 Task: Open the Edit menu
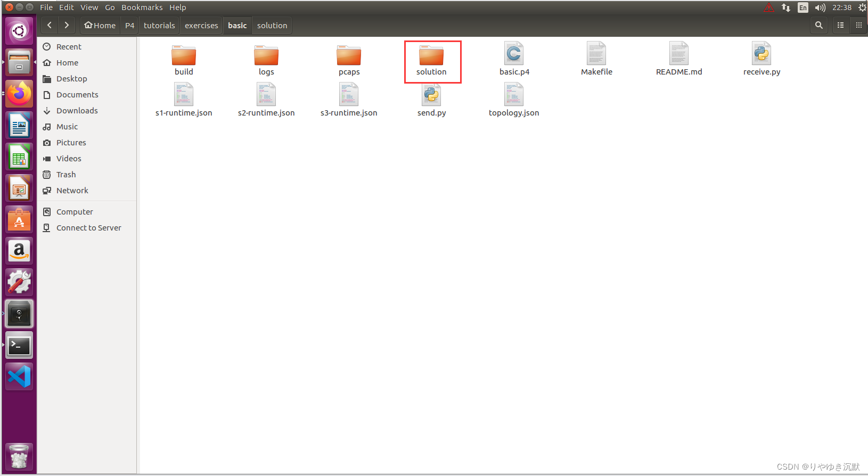click(67, 7)
